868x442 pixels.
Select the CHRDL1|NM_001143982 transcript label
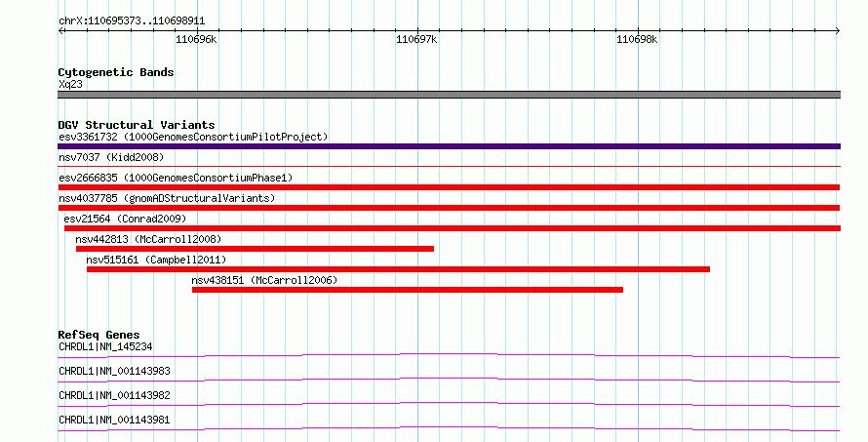coord(114,395)
